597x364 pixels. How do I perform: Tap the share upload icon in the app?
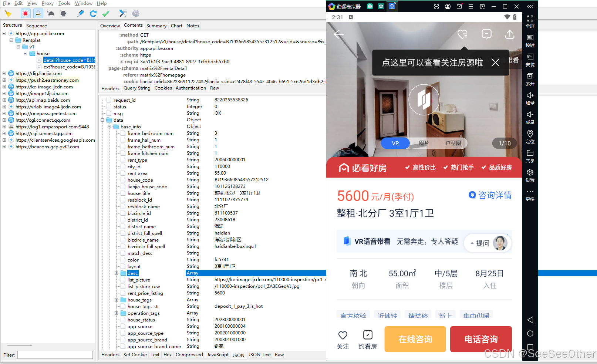(x=510, y=34)
